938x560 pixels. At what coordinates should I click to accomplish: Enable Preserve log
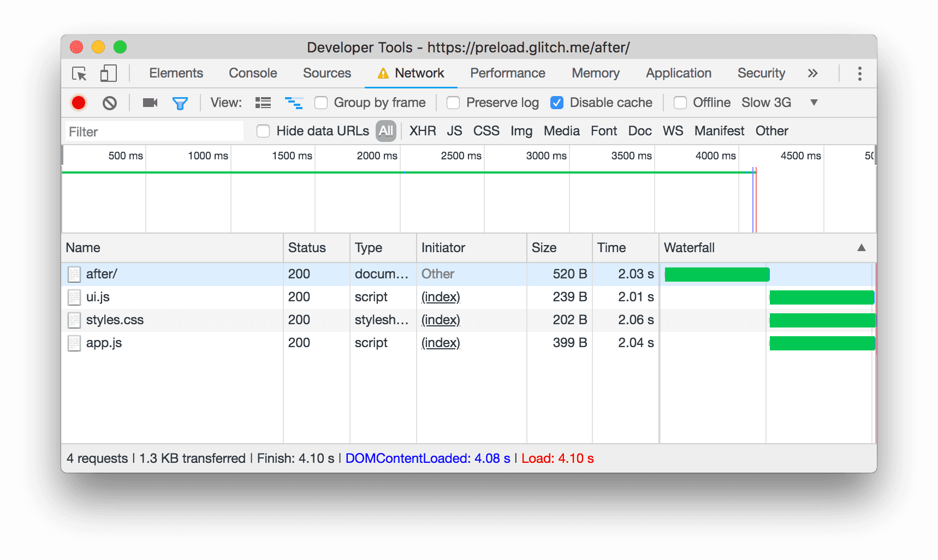[x=453, y=103]
